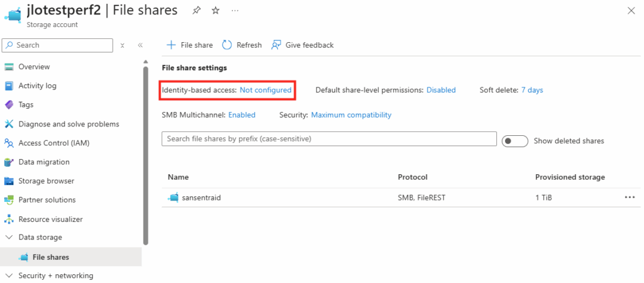The image size is (644, 283).
Task: Collapse the sidebar with double-chevron icon
Action: pyautogui.click(x=140, y=45)
